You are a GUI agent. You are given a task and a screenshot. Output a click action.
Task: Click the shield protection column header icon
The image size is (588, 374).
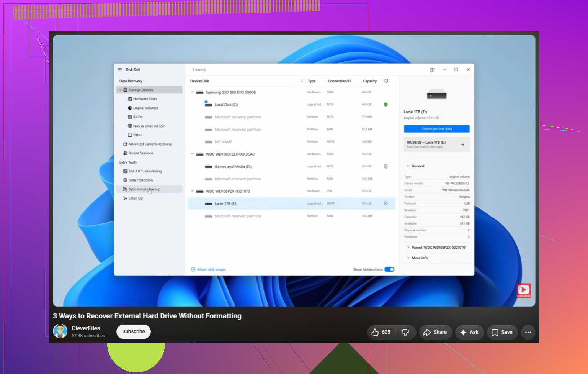(386, 81)
